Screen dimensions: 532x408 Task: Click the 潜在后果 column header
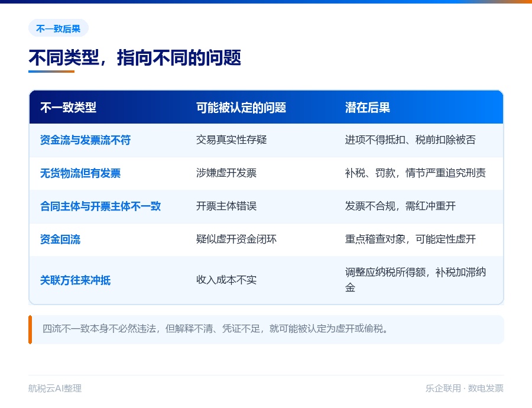[x=368, y=108]
